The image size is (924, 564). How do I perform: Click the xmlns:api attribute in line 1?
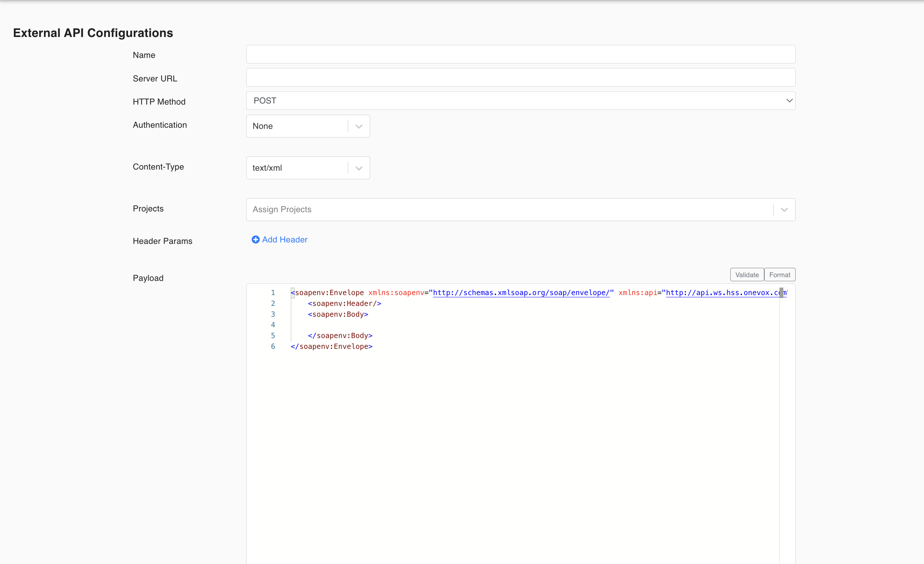point(637,293)
